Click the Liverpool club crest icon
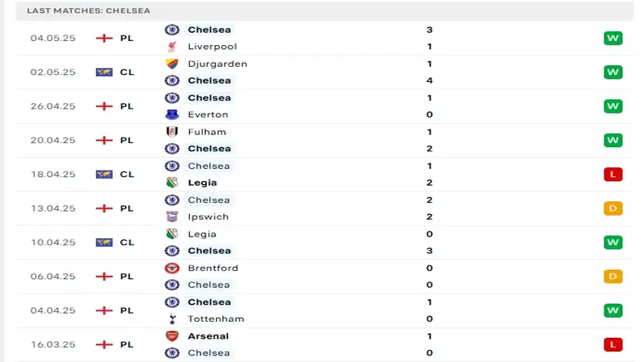The height and width of the screenshot is (362, 644). (172, 47)
